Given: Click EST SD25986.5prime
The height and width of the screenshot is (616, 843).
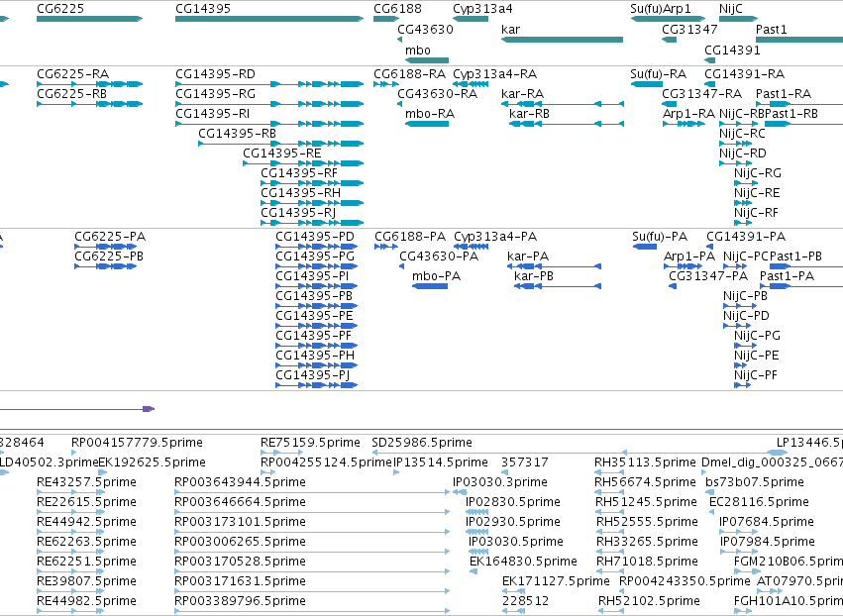Looking at the screenshot, I should 422,443.
